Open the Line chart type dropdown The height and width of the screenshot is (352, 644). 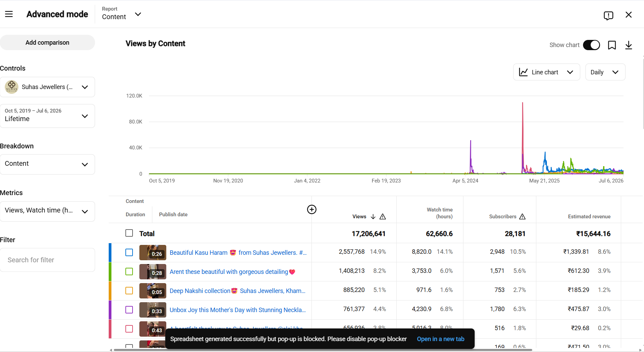tap(547, 72)
